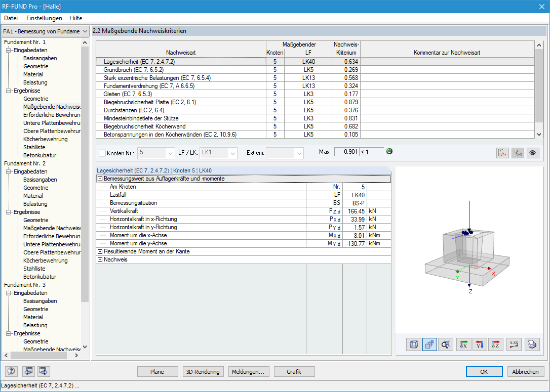Click the Nachweis table scroll-down arrow

pos(539,135)
